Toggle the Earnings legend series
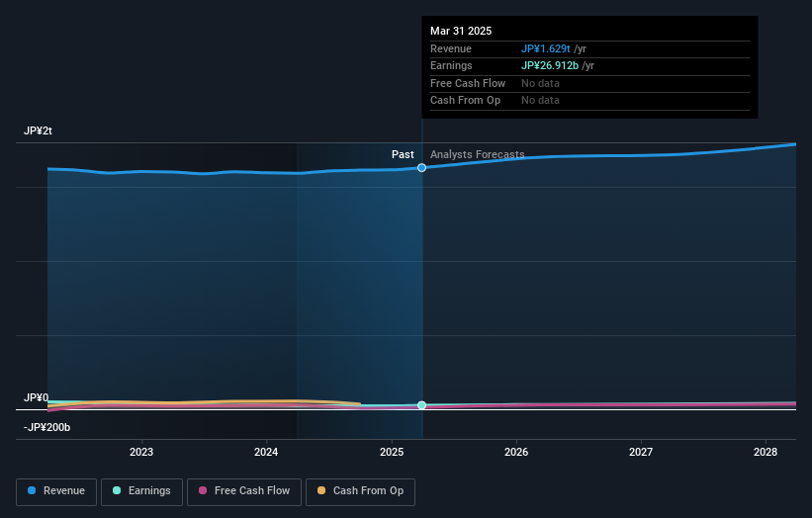 click(141, 491)
